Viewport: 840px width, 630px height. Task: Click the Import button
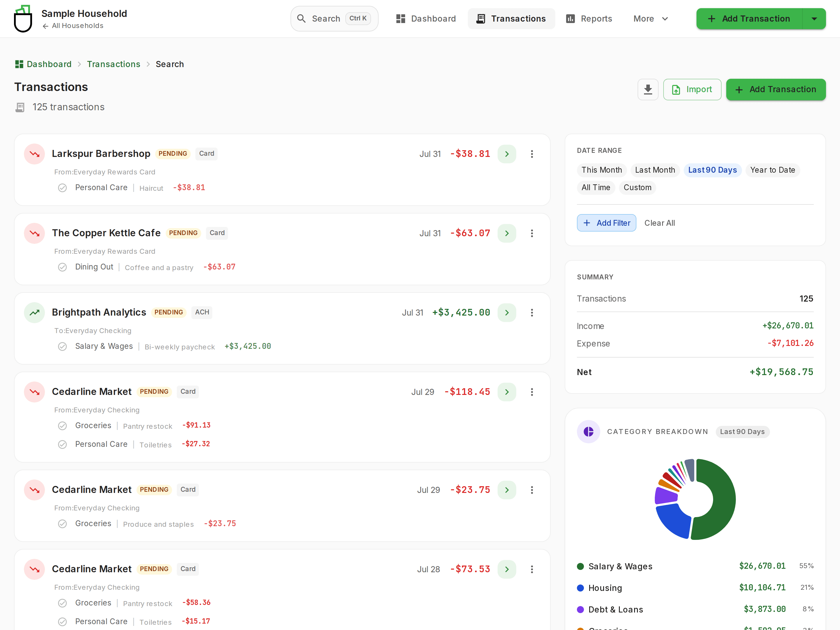pos(692,90)
